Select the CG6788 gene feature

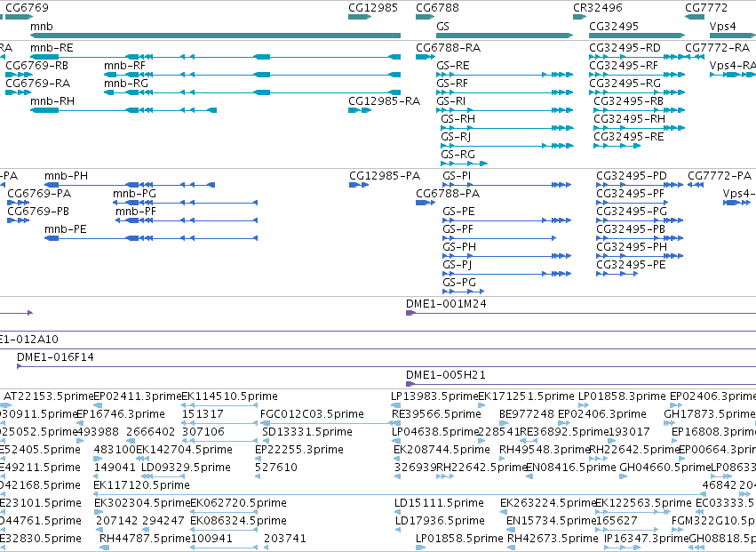point(425,17)
